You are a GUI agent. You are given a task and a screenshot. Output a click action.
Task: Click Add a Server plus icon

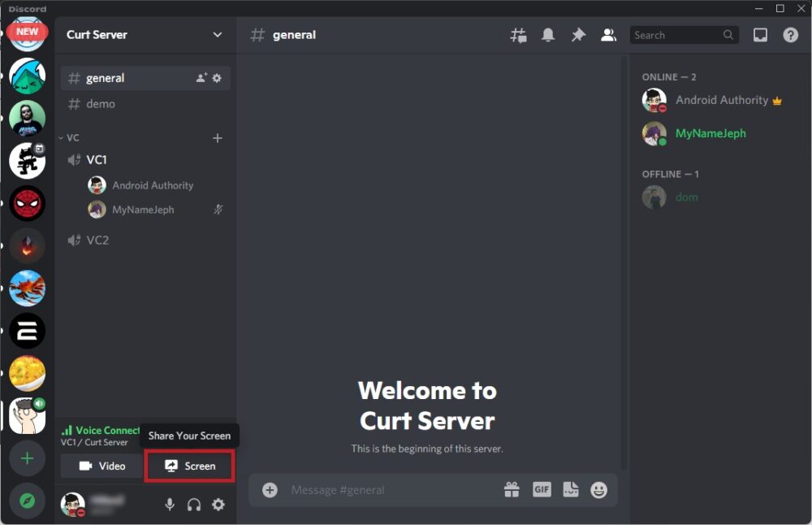27,458
